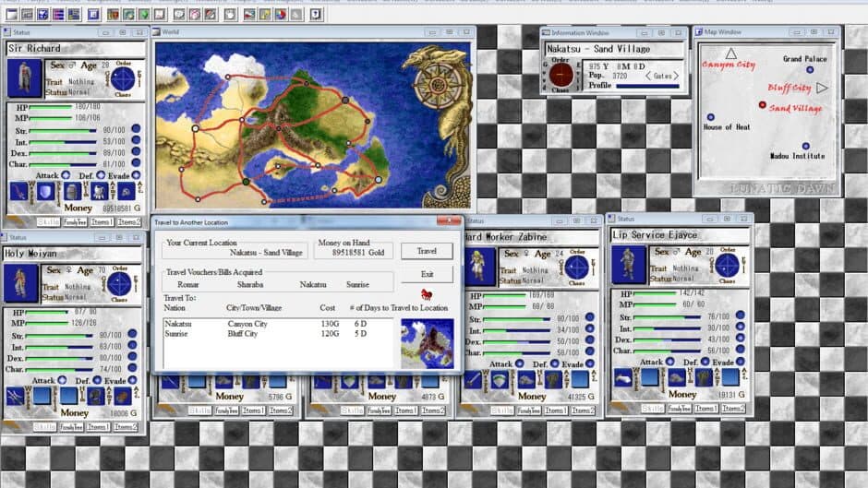Click Canyon City label in Map Window

[729, 65]
